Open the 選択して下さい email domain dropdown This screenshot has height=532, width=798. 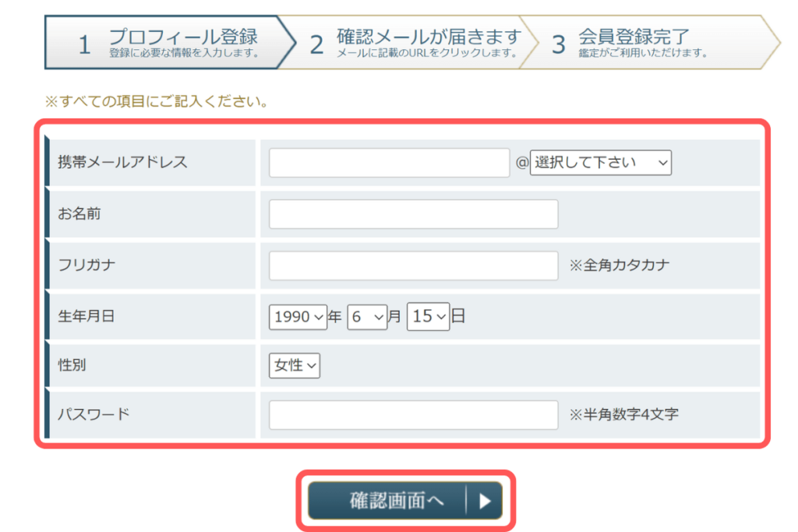pyautogui.click(x=600, y=162)
